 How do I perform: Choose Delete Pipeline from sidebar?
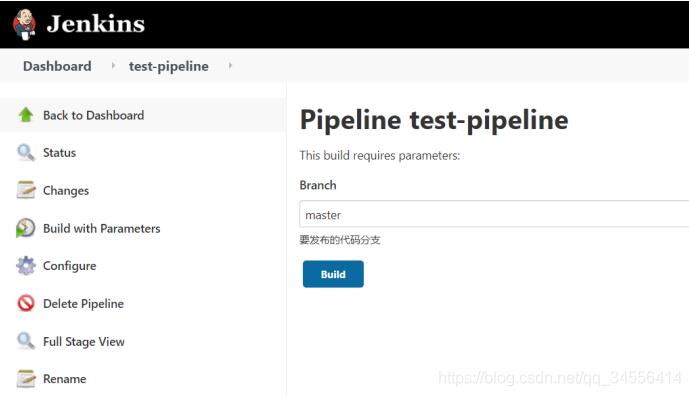click(x=83, y=304)
